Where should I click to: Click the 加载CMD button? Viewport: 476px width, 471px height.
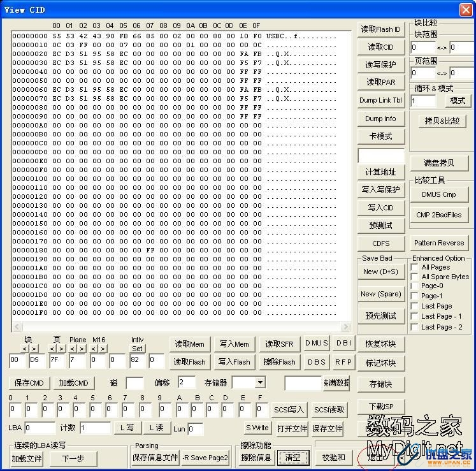[74, 383]
